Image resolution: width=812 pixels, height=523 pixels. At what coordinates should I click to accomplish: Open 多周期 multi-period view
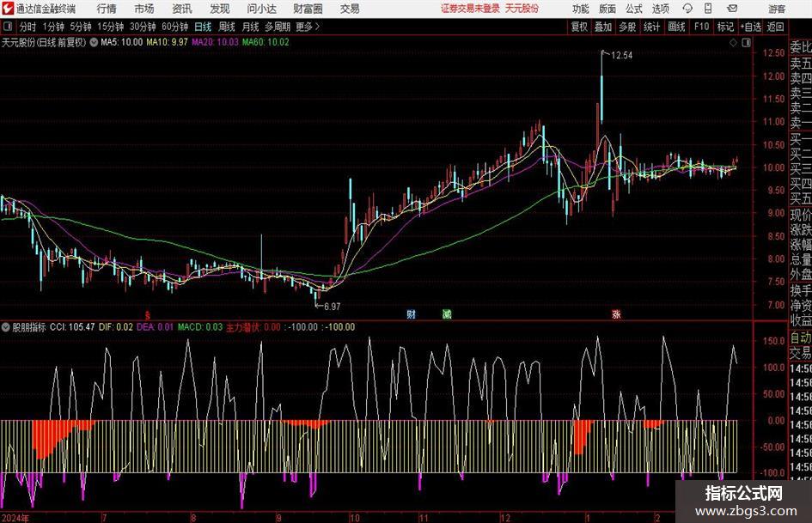pos(278,27)
